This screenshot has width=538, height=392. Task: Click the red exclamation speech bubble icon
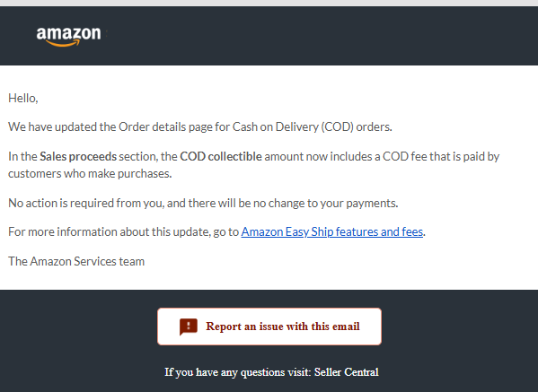(x=188, y=327)
